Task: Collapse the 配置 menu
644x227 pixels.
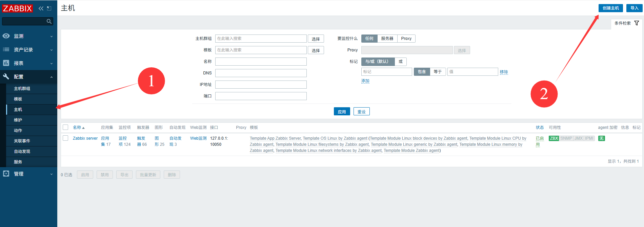Action: coord(52,77)
